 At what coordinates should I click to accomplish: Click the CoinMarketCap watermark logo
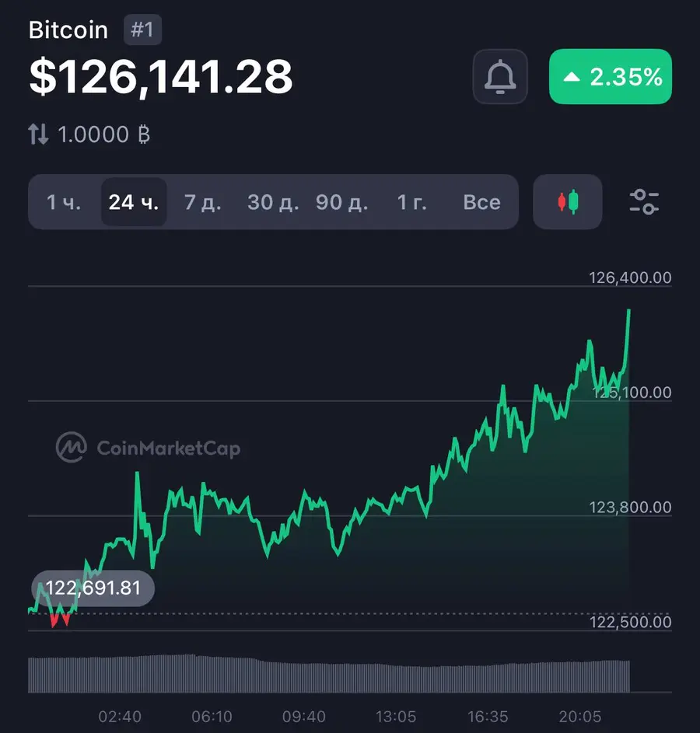pos(148,448)
